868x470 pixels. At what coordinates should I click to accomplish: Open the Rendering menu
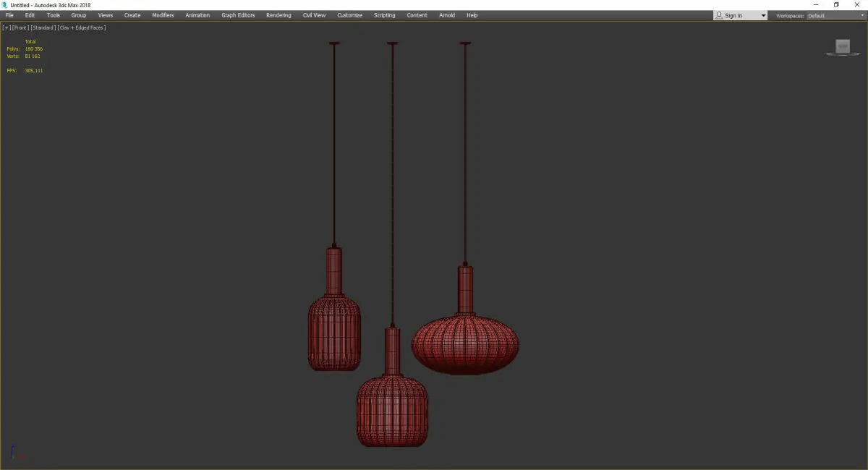tap(278, 15)
